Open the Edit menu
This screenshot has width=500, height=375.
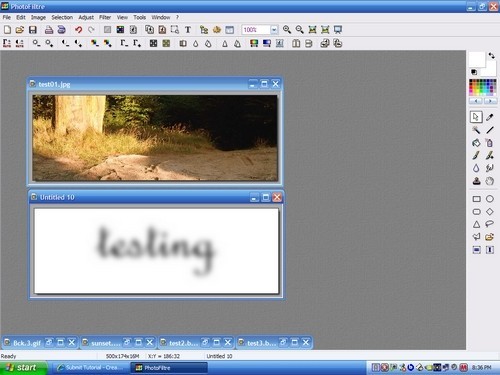pyautogui.click(x=21, y=17)
